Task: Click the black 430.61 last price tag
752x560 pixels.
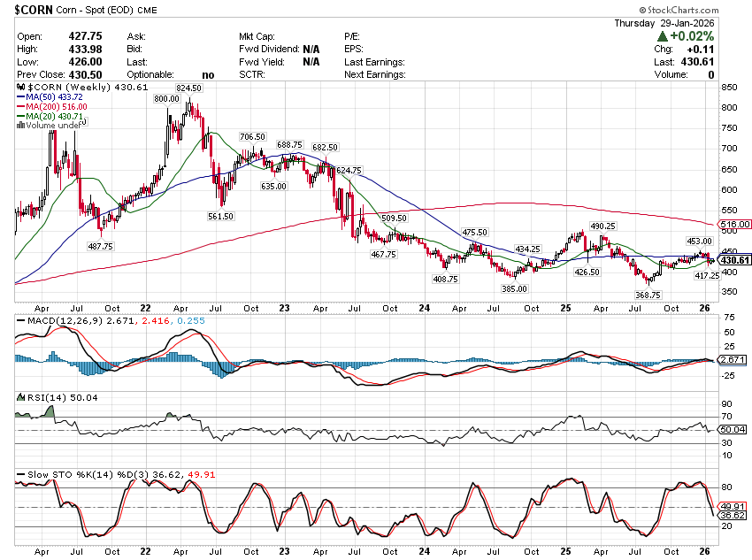Action: pos(735,260)
